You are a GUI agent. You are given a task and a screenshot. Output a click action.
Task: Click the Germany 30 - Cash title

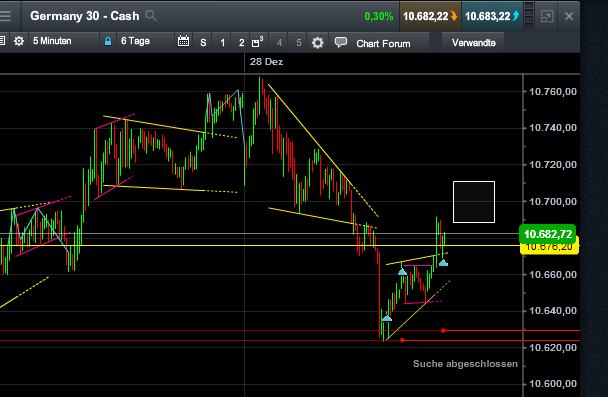pos(85,16)
